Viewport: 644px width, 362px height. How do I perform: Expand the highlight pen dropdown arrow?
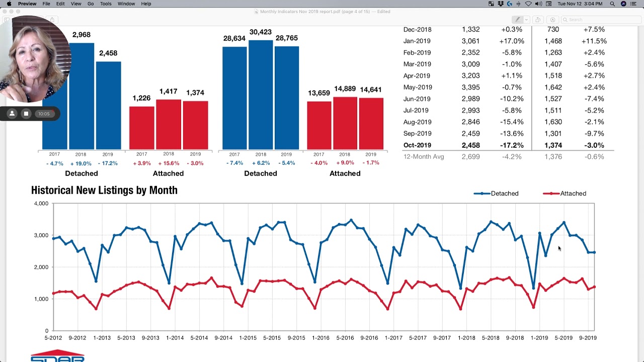tap(526, 20)
